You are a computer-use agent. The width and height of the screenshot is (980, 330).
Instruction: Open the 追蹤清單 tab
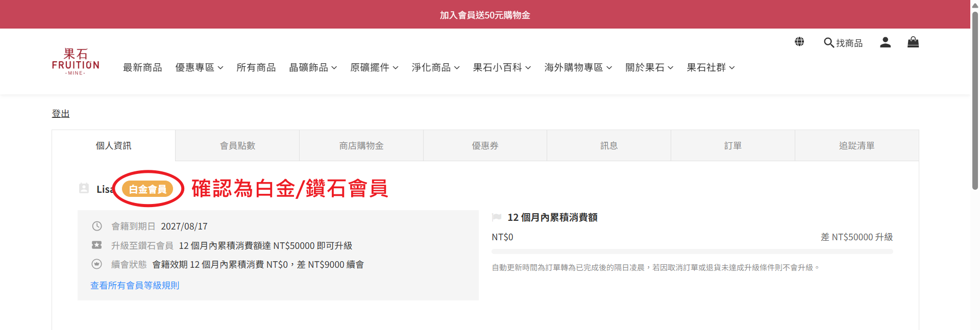click(x=857, y=145)
